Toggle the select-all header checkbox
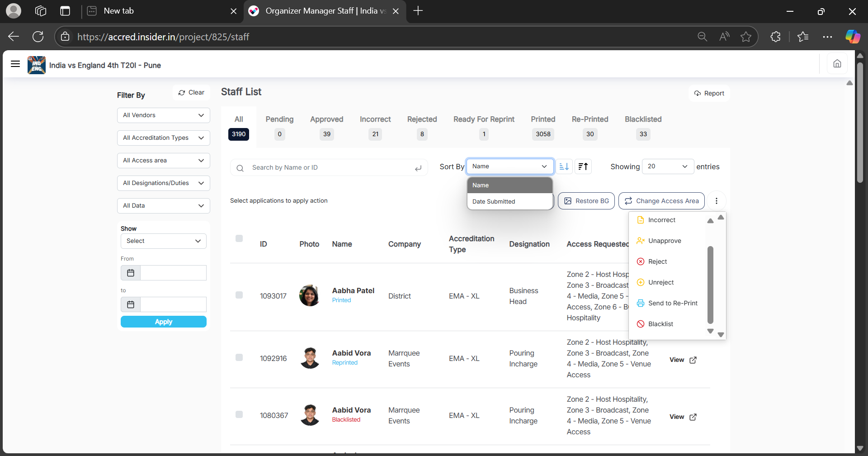 point(239,238)
